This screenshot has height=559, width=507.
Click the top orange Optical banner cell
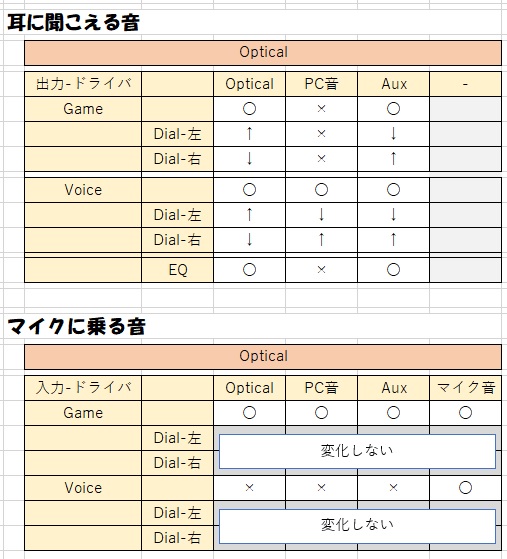[x=263, y=52]
